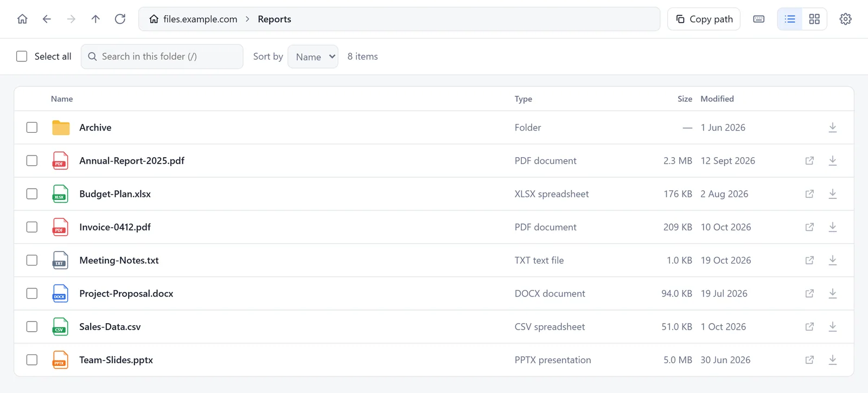Screen dimensions: 868x393
Task: Go up one folder level
Action: [95, 19]
